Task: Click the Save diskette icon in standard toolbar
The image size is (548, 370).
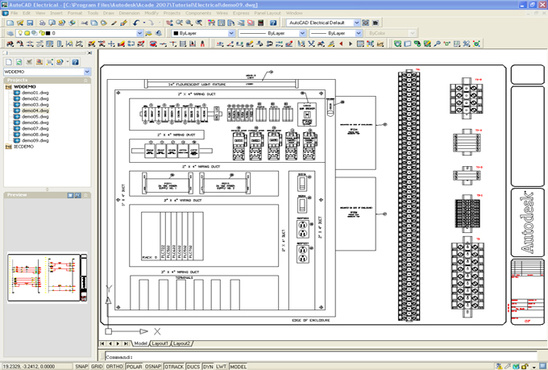Action: (x=30, y=23)
